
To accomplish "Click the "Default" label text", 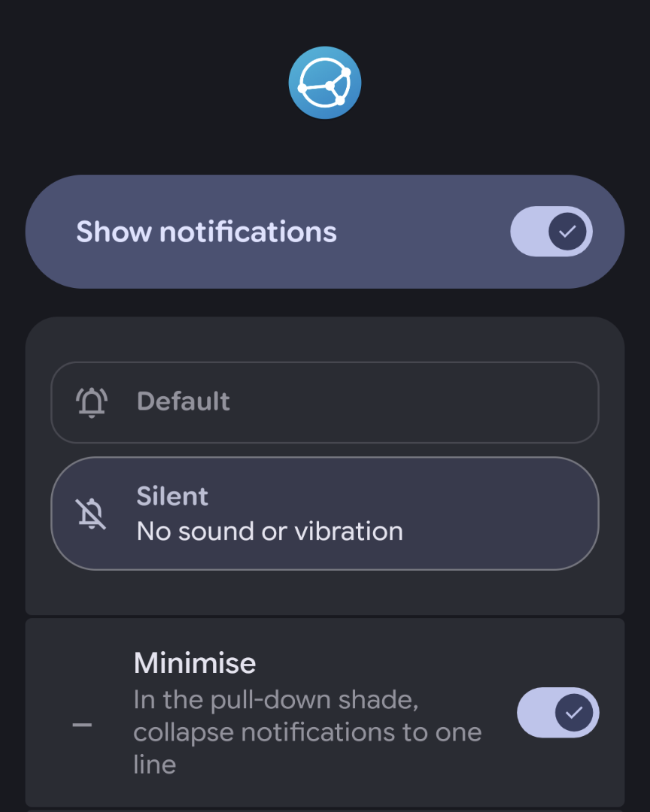I will tap(184, 401).
